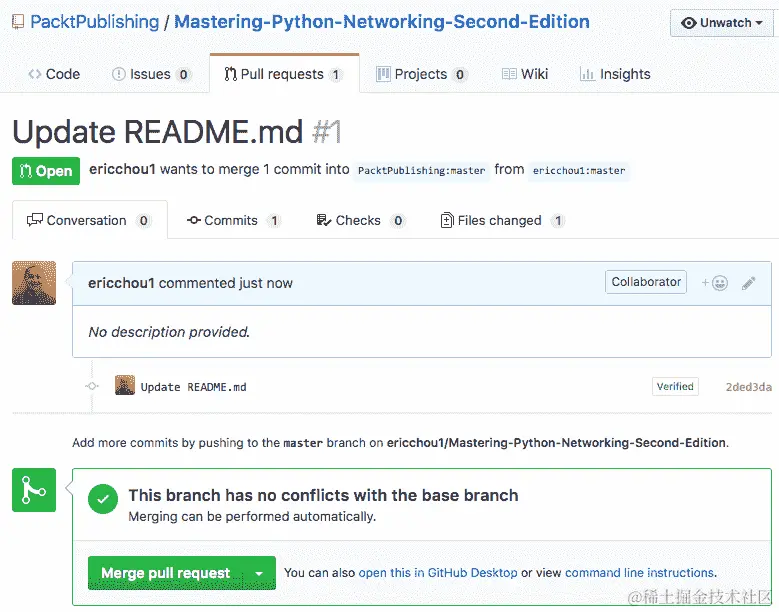Click the pencil edit comment icon
Image resolution: width=779 pixels, height=612 pixels.
click(748, 283)
